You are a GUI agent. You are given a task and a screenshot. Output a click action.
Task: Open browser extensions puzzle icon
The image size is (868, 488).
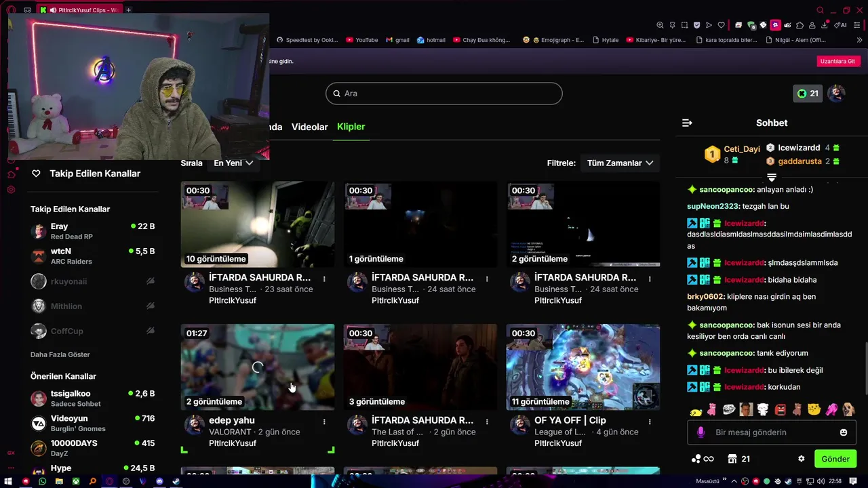pos(800,25)
